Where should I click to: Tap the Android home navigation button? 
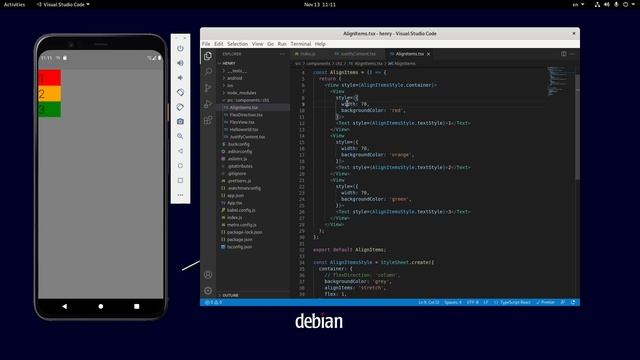(101, 306)
